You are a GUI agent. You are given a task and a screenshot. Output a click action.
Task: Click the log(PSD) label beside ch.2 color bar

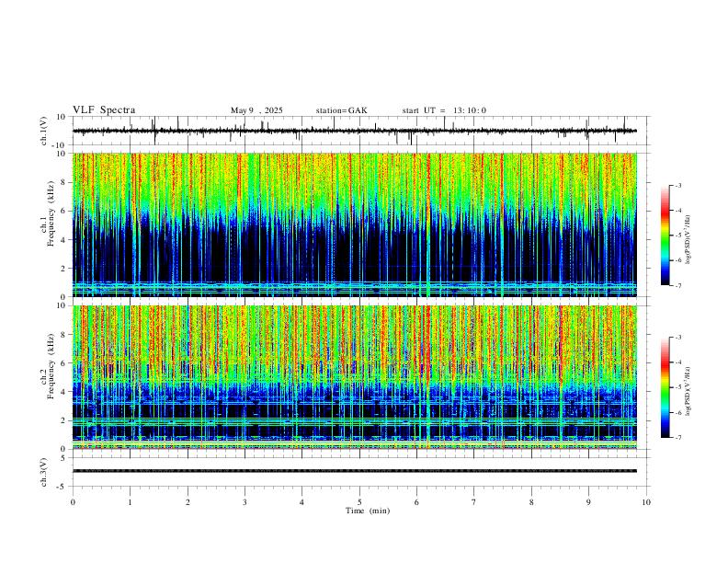pyautogui.click(x=688, y=392)
